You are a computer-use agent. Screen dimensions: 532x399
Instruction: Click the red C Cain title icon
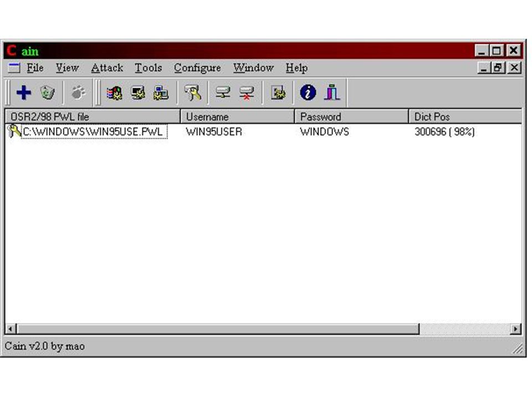tap(11, 50)
